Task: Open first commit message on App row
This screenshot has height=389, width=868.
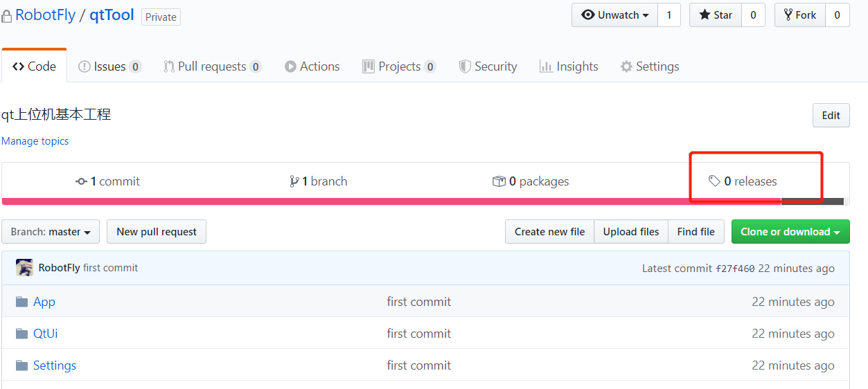Action: (419, 302)
